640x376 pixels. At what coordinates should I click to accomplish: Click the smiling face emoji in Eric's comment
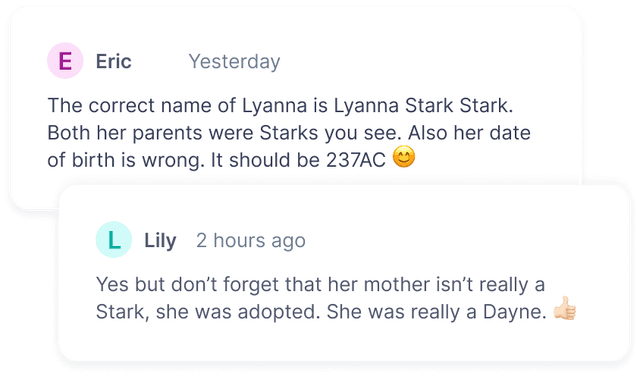click(404, 157)
